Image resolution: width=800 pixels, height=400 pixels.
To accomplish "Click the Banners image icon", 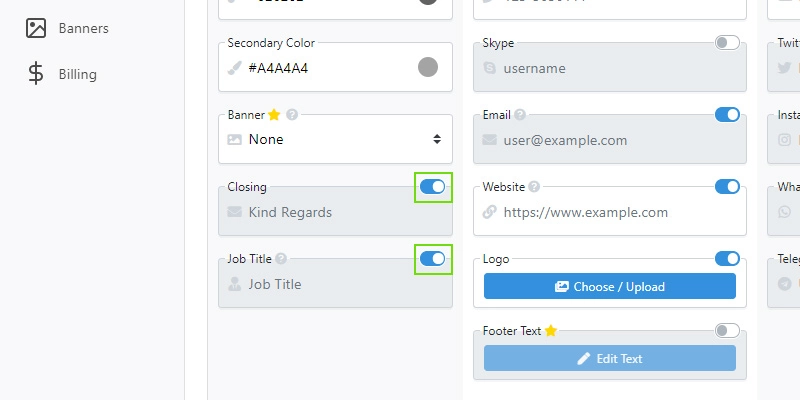I will tap(36, 29).
